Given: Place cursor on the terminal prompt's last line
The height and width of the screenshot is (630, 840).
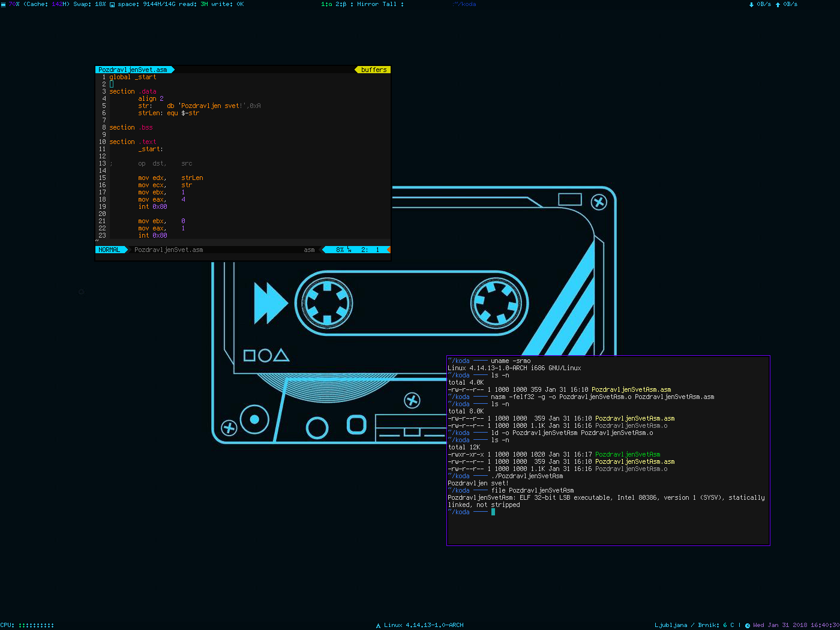Looking at the screenshot, I should pos(493,512).
